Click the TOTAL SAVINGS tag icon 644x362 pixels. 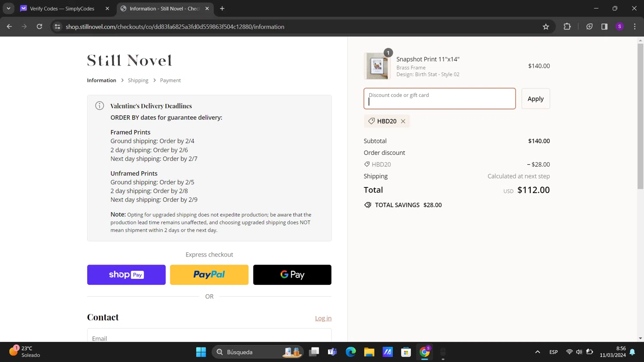tap(368, 205)
